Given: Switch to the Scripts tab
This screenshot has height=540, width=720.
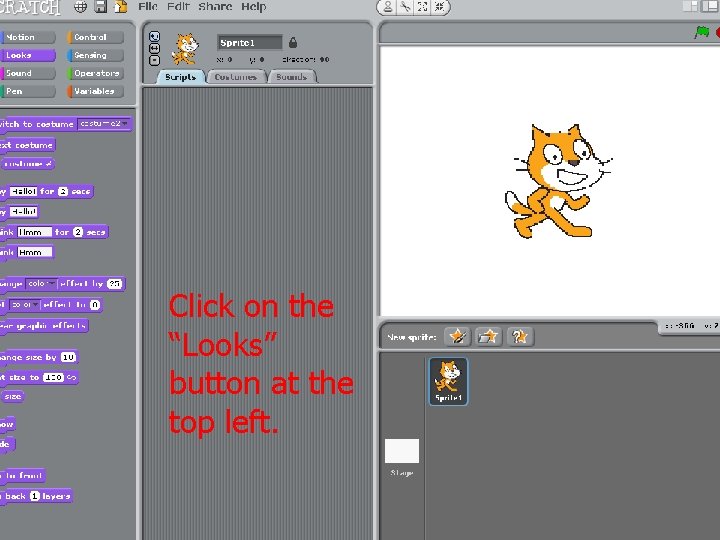Looking at the screenshot, I should coord(180,77).
